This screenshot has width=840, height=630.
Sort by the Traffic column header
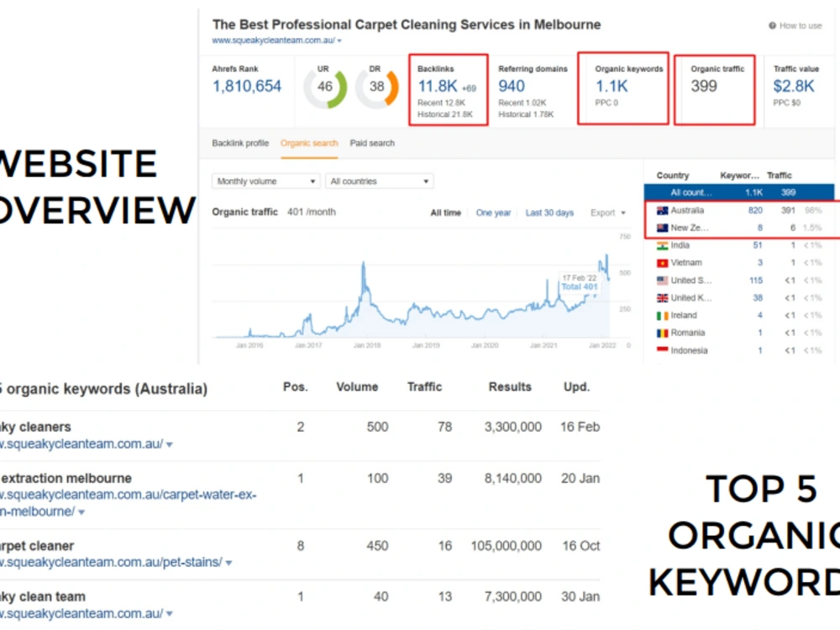[x=424, y=386]
